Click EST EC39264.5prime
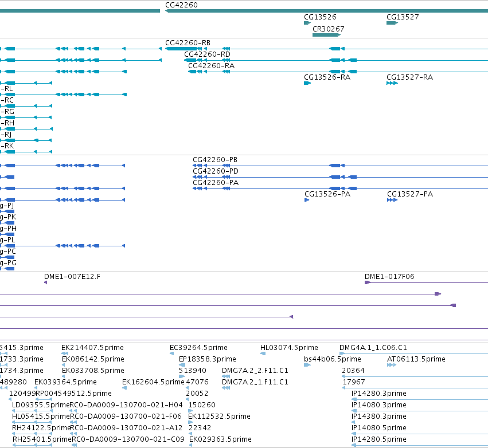Image resolution: width=488 pixels, height=448 pixels. (x=198, y=348)
